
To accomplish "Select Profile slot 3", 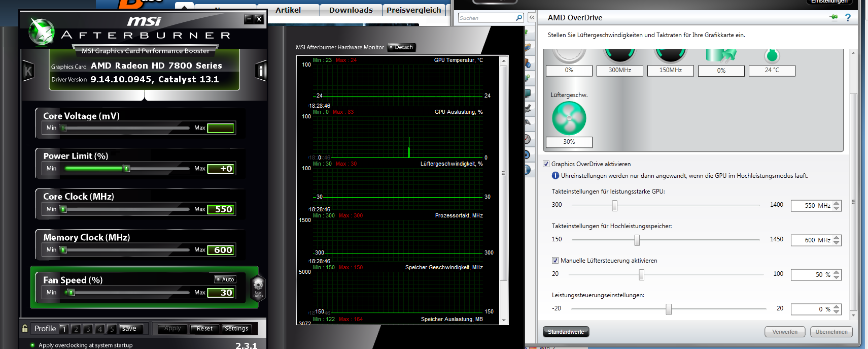I will coord(88,329).
